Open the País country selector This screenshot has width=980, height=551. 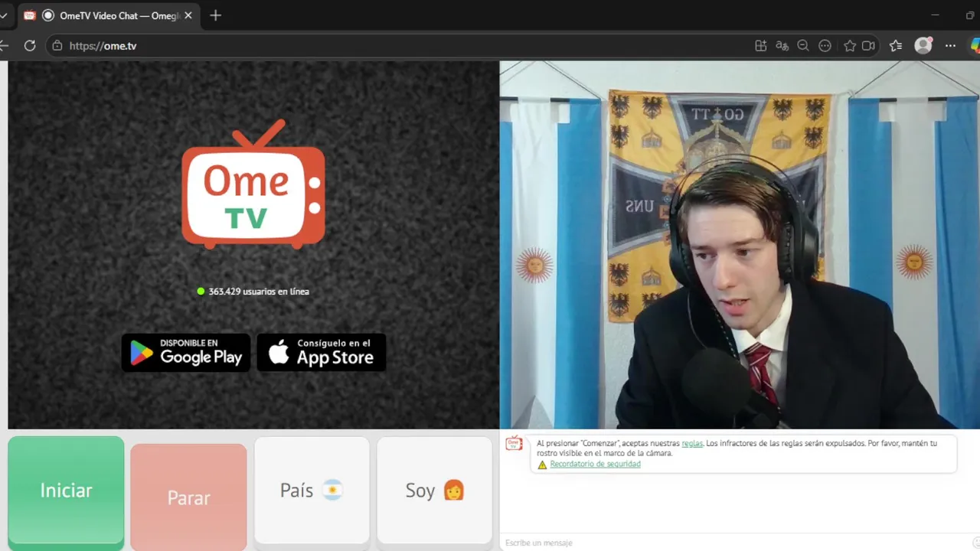click(x=312, y=491)
